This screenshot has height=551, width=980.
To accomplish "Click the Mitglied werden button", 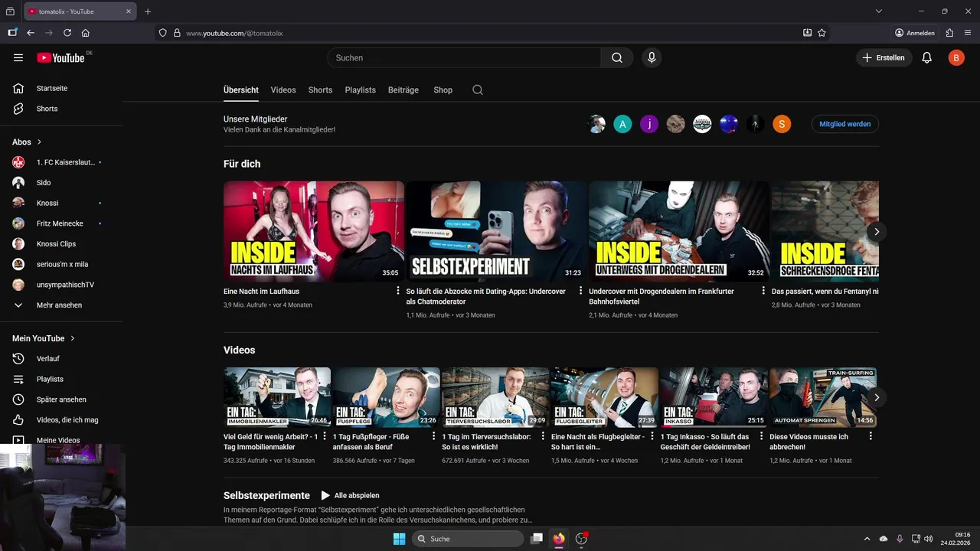I will (845, 124).
